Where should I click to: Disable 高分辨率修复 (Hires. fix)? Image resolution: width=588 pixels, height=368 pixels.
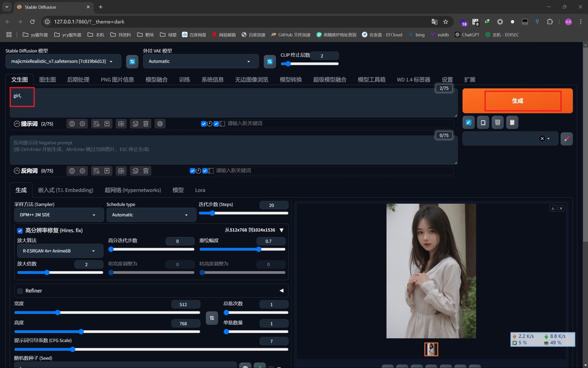tap(20, 231)
